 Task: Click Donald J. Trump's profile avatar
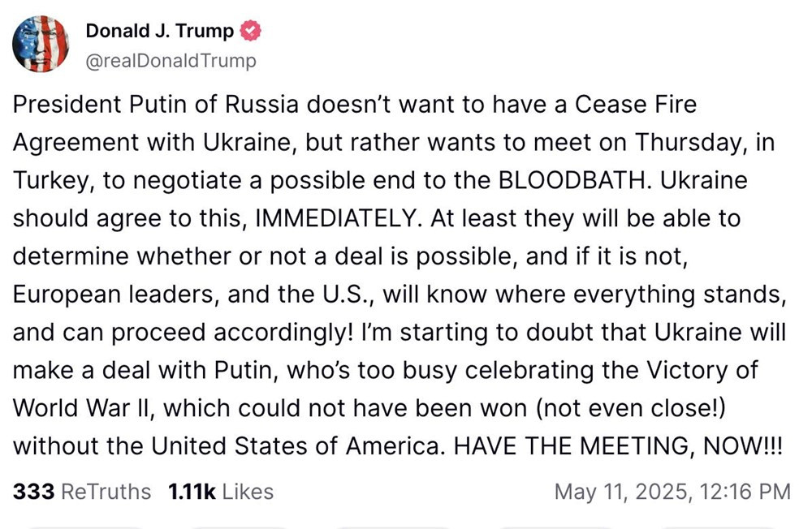[x=41, y=45]
